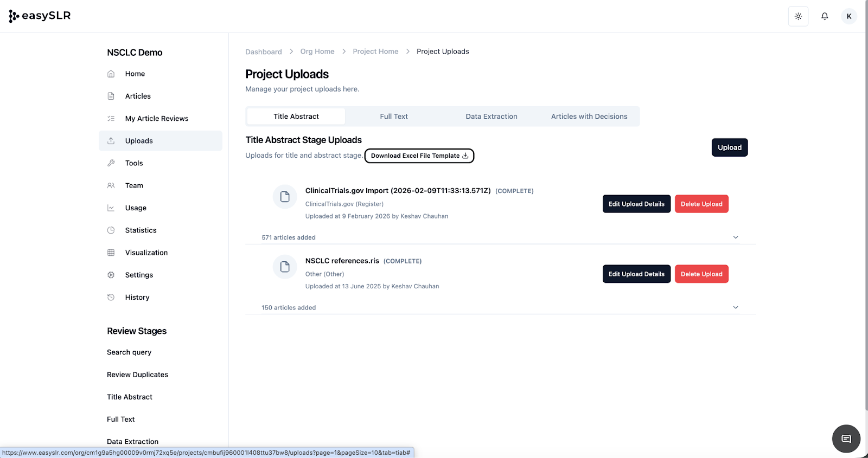Click the Tools wrench icon in sidebar

tap(111, 163)
